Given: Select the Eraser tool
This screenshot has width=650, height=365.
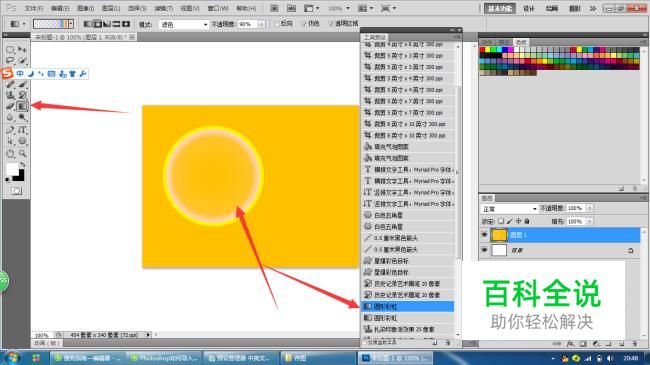Looking at the screenshot, I should point(10,106).
